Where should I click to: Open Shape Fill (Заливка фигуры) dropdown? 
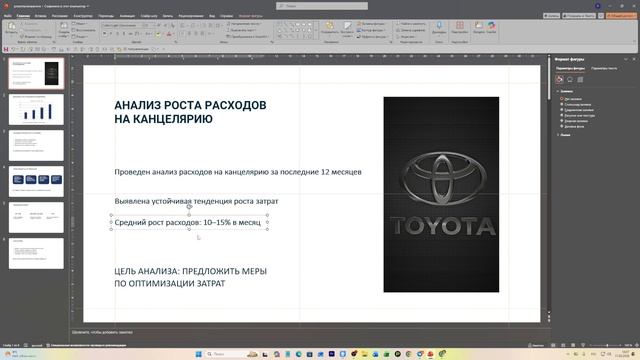pyautogui.click(x=371, y=24)
